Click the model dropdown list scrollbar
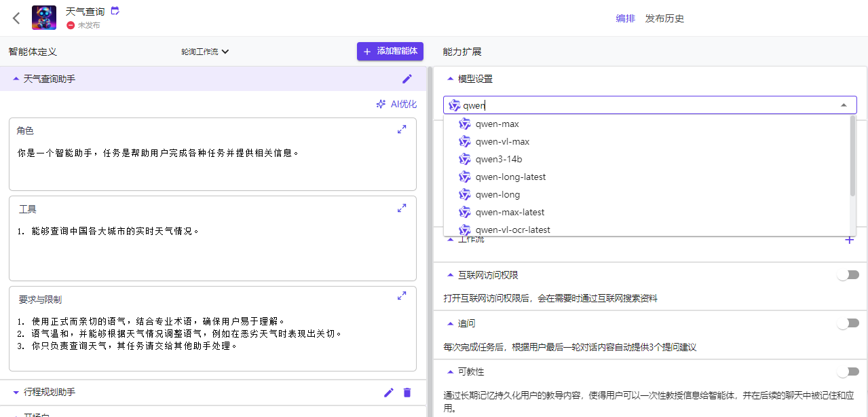The width and height of the screenshot is (868, 417). pyautogui.click(x=853, y=156)
